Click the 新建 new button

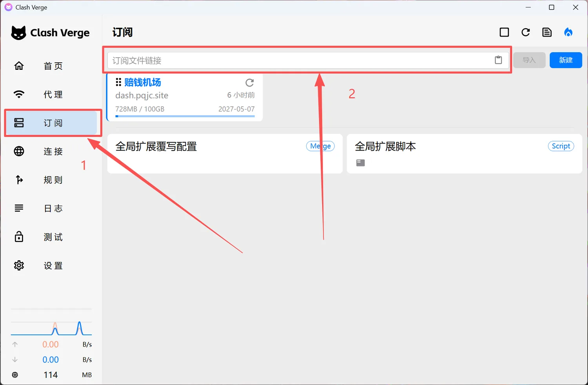[x=566, y=60]
